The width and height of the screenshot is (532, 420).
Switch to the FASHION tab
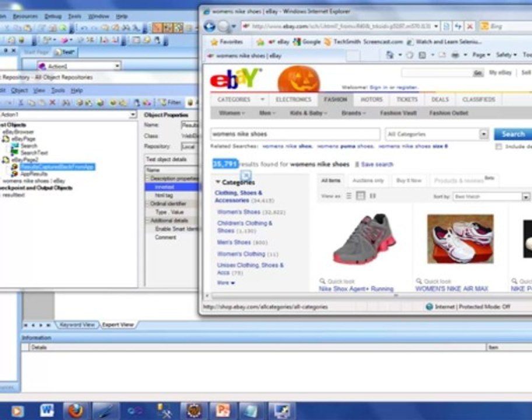coord(335,99)
